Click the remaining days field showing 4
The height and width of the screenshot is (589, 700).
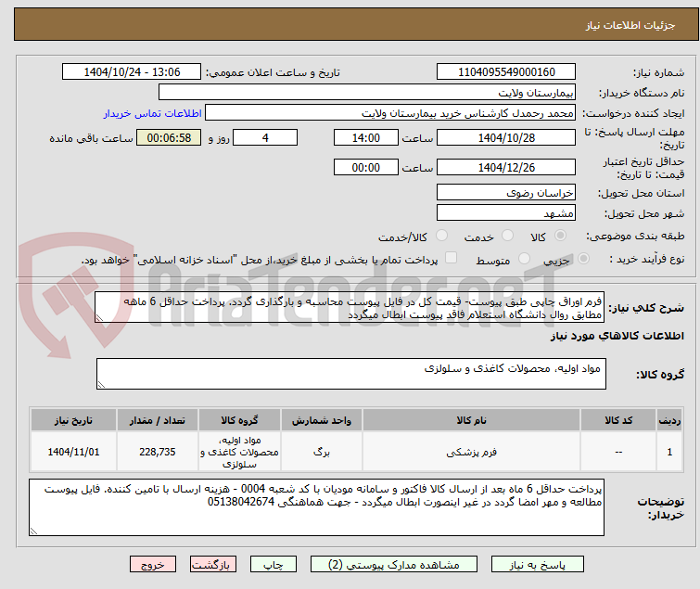tap(265, 137)
